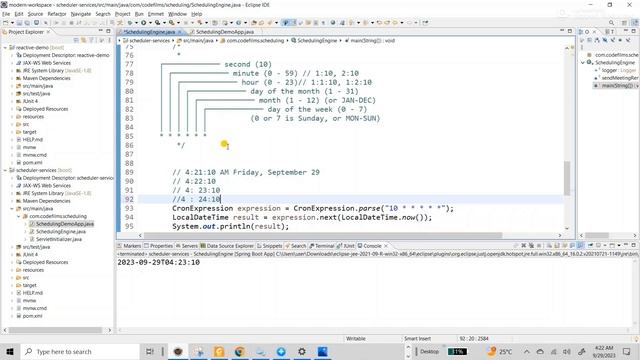640x360 pixels.
Task: Minimize the Console panel
Action: point(626,245)
